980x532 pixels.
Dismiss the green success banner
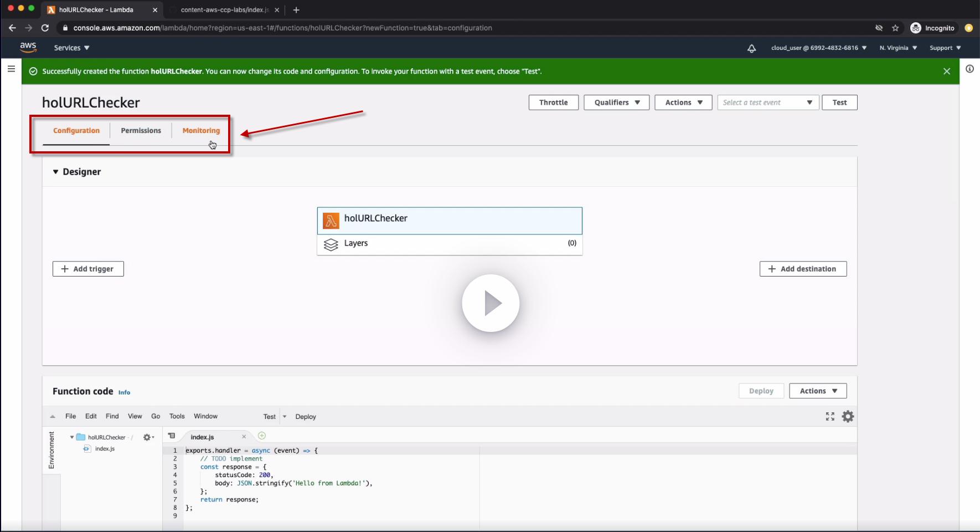click(947, 71)
